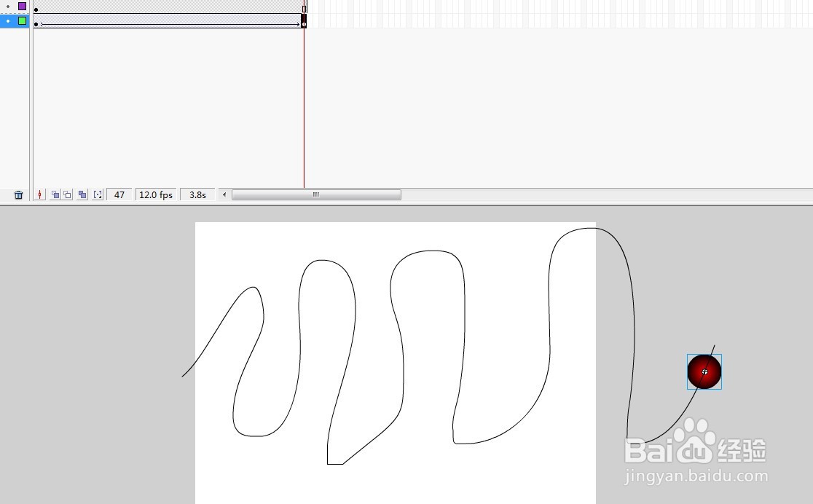Select the red ball on the stage

[704, 371]
